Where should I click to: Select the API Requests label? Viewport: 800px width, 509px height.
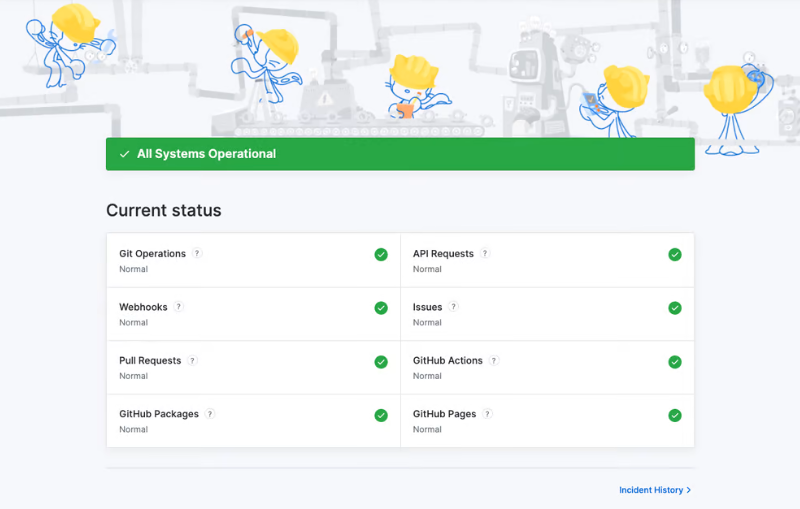443,253
